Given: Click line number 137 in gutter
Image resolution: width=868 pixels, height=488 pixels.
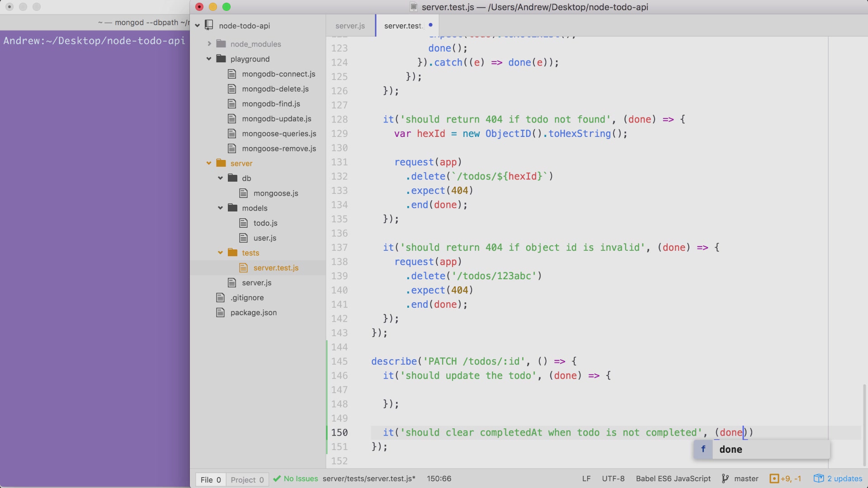Looking at the screenshot, I should click(340, 247).
